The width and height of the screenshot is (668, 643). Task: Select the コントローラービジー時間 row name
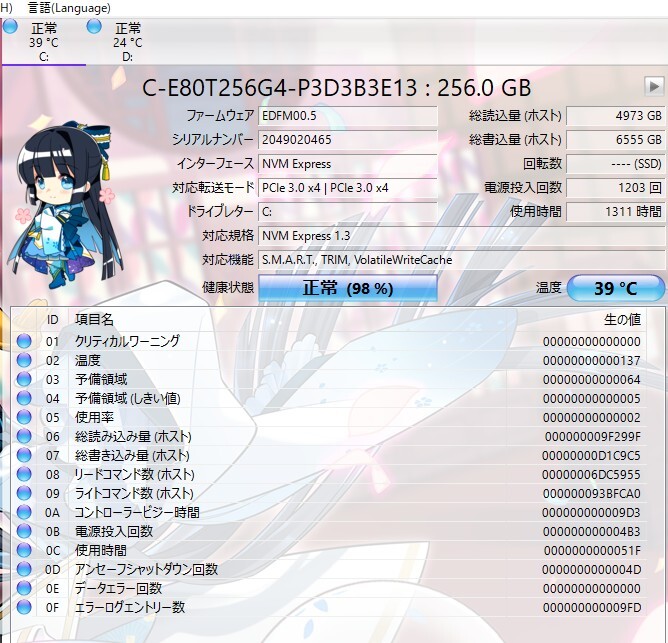pyautogui.click(x=137, y=512)
